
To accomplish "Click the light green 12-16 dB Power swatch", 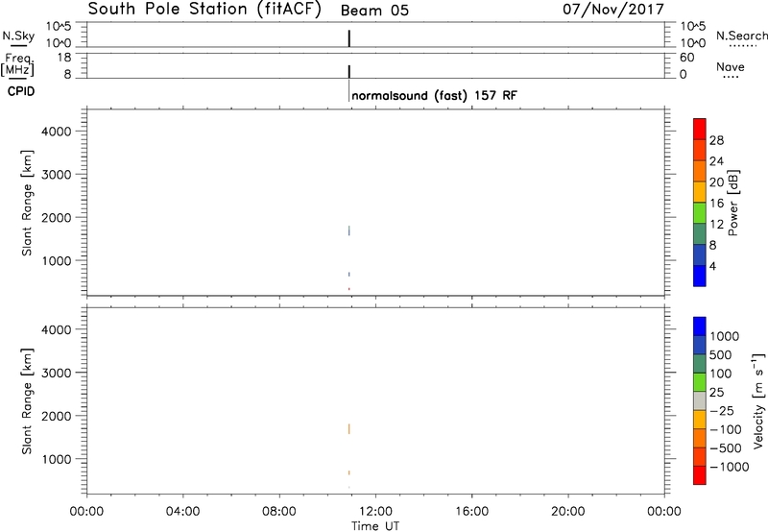I will (700, 212).
